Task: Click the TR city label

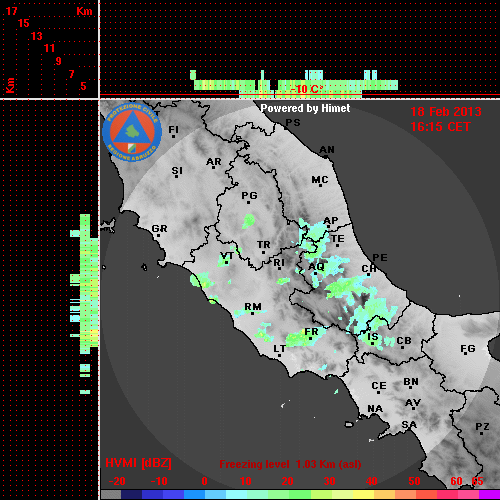Action: [264, 245]
